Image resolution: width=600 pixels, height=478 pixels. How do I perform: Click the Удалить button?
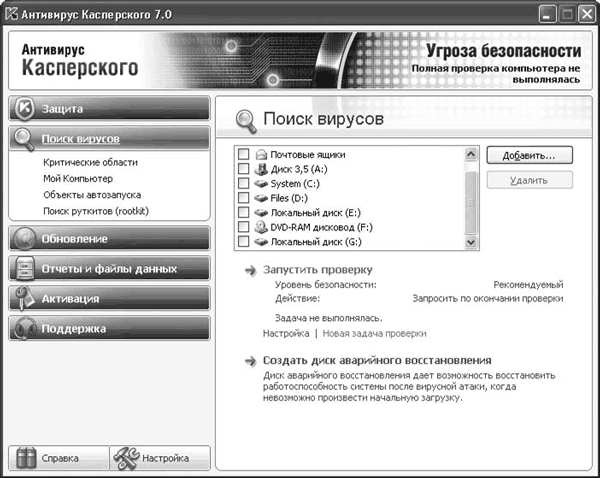pyautogui.click(x=530, y=180)
